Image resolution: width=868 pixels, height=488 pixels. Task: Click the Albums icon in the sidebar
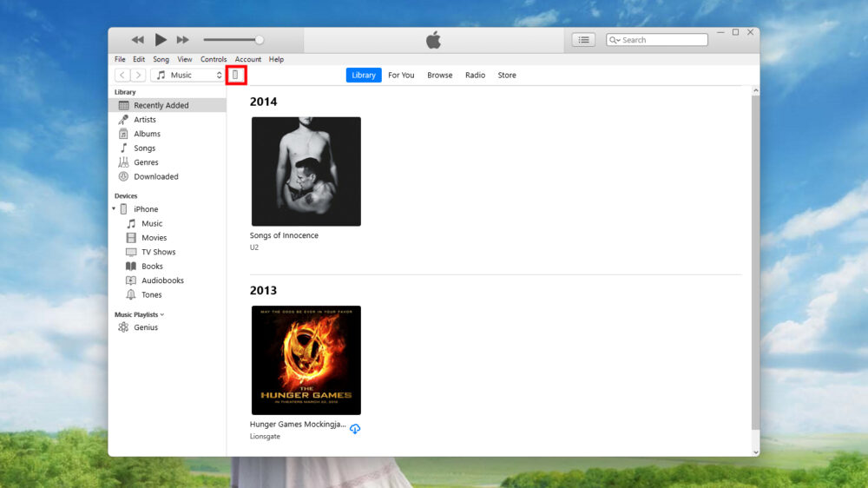coord(123,134)
